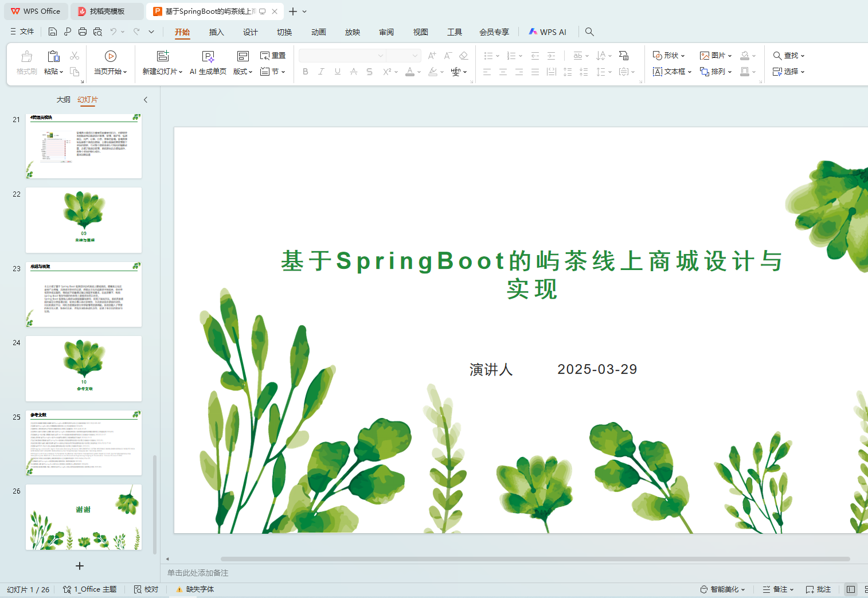Toggle align text left

point(487,72)
